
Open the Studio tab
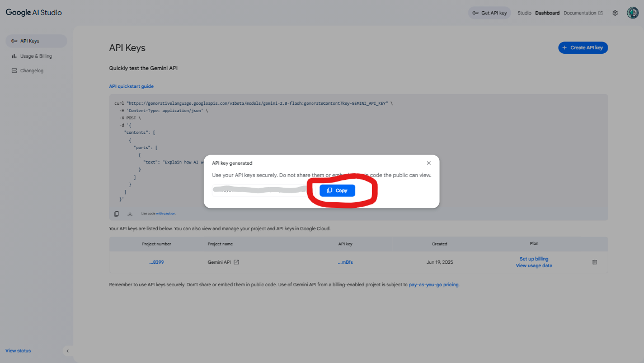pos(524,13)
